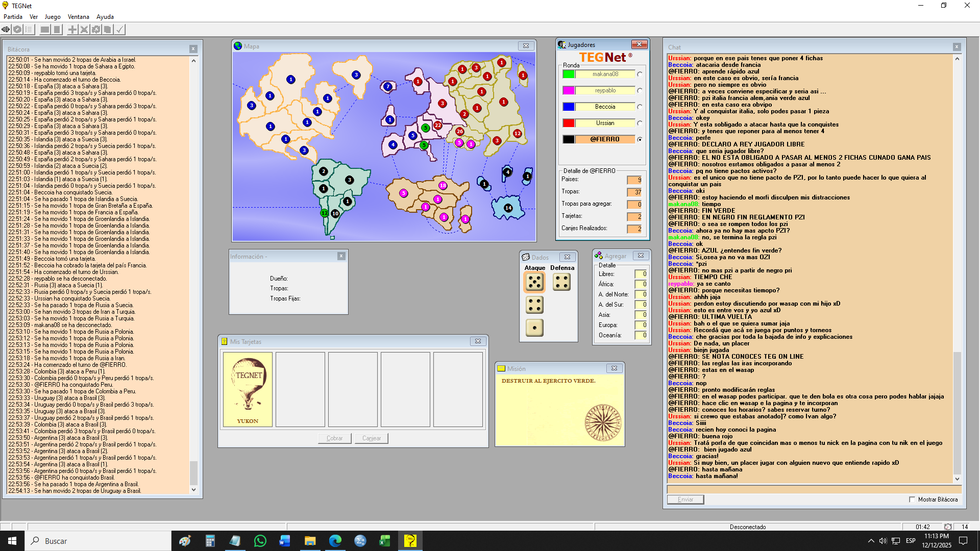Select the makana08 player radio button

(x=640, y=74)
